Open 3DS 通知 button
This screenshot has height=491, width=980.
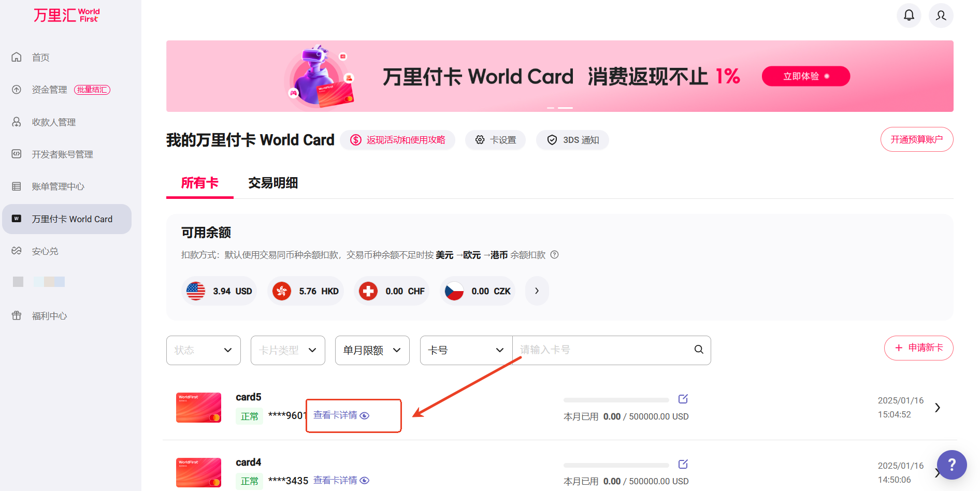tap(572, 140)
